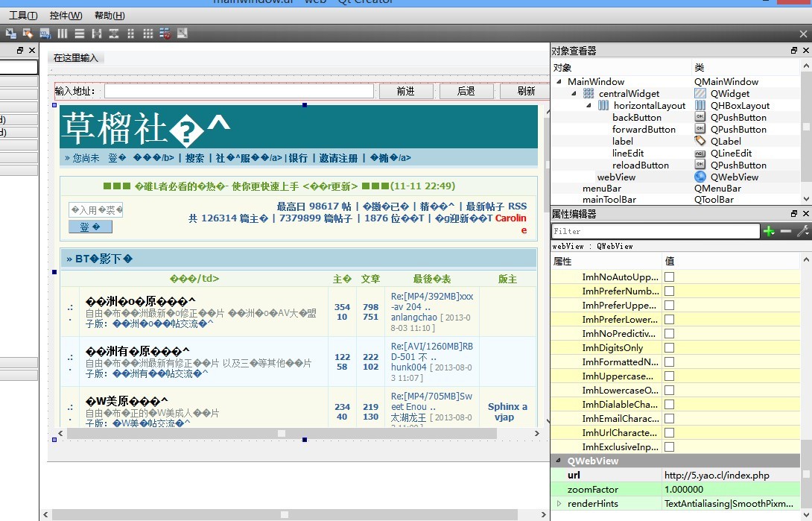Click object inspector scroll-down arrow

pyautogui.click(x=806, y=199)
